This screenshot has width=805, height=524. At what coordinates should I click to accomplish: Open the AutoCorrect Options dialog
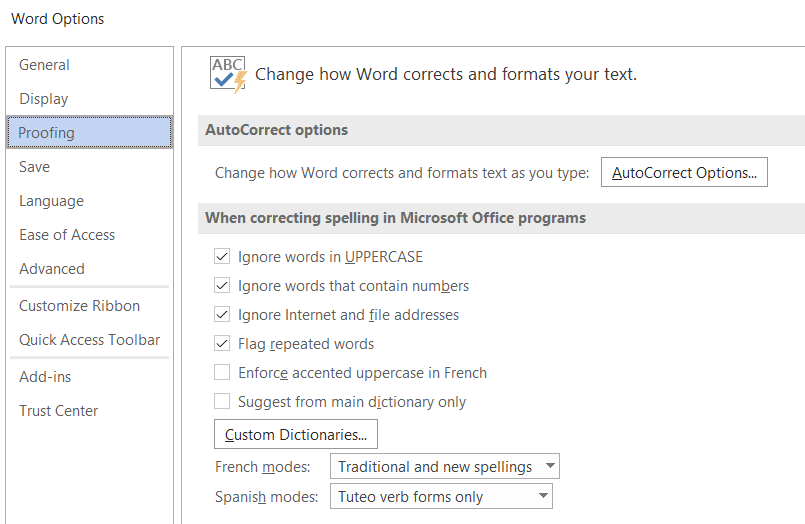point(684,173)
